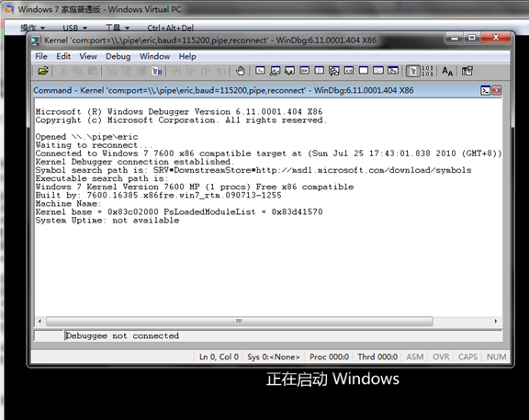Click the WinDbg title bar icon
This screenshot has height=420, width=529.
click(36, 40)
